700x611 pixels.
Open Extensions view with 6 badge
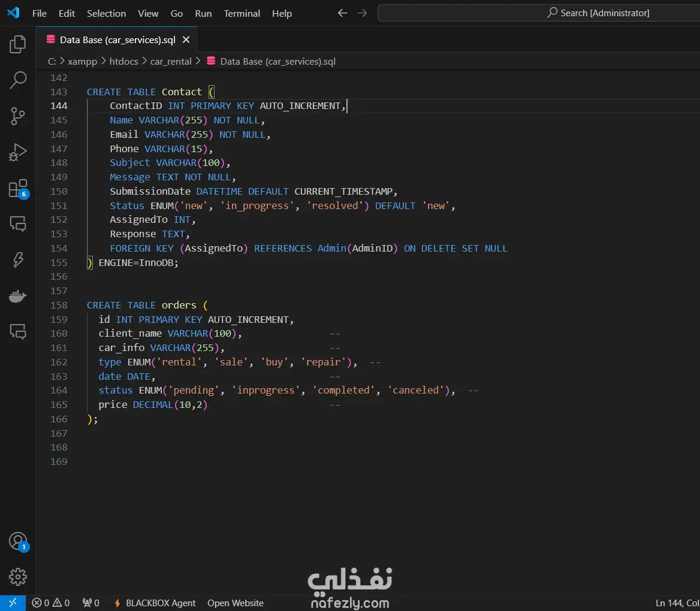[18, 188]
